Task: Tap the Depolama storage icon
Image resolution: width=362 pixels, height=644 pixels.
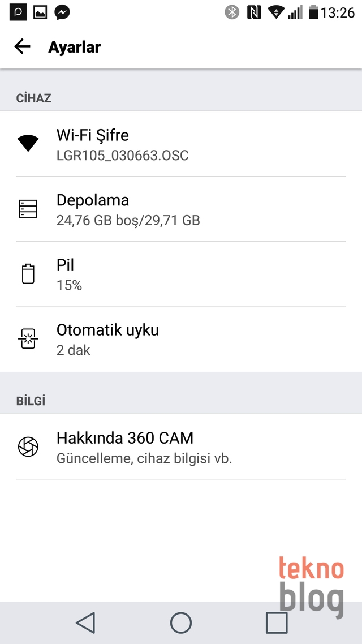Action: [x=28, y=209]
